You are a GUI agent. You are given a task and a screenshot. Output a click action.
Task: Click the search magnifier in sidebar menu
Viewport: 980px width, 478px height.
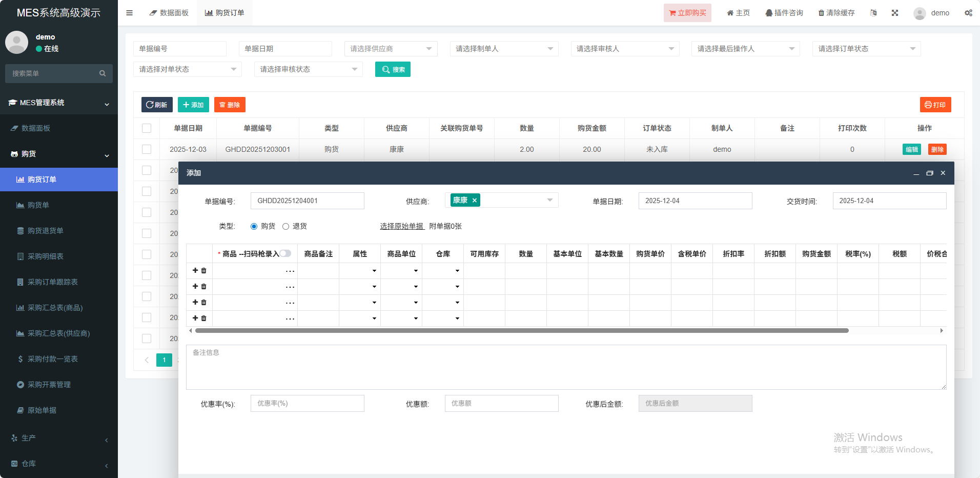(x=103, y=73)
